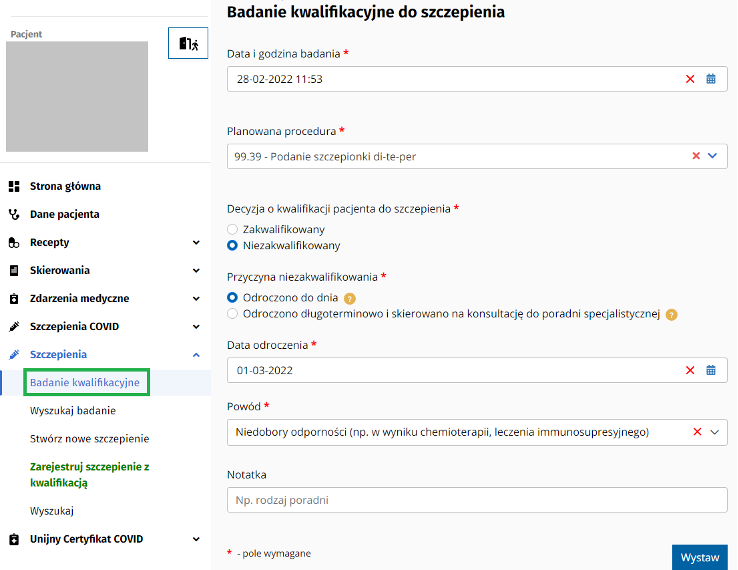
Task: Click the patient photo placeholder
Action: click(x=77, y=96)
